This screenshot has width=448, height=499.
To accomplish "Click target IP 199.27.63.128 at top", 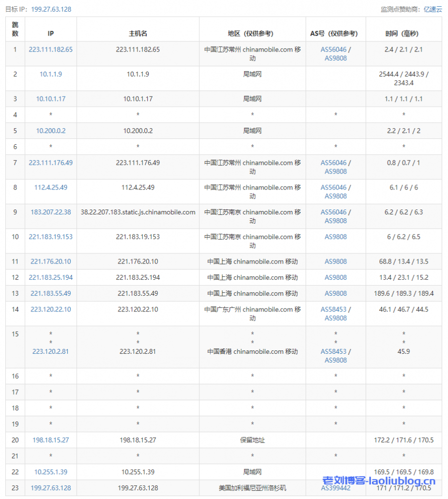I will 51,9.
